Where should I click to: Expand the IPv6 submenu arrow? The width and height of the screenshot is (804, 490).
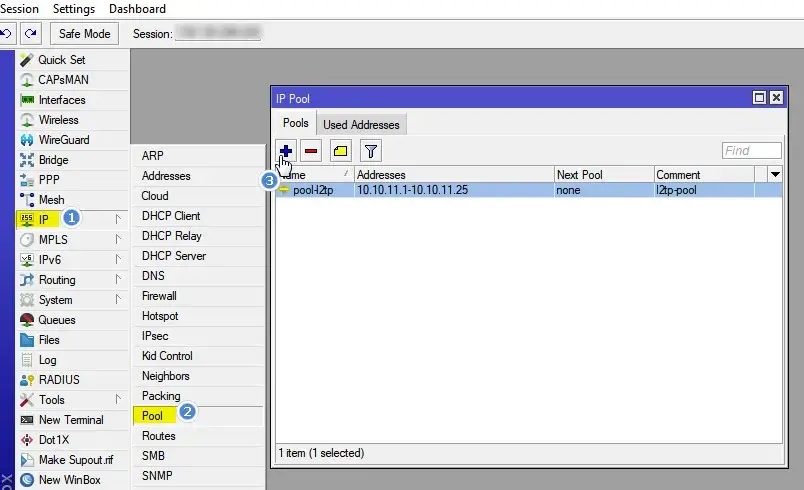pyautogui.click(x=118, y=259)
